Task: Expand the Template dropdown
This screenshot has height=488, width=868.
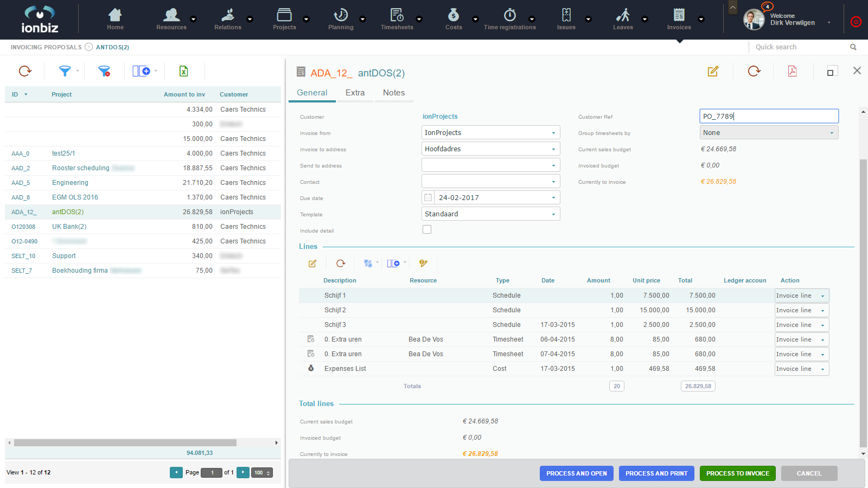Action: point(553,214)
